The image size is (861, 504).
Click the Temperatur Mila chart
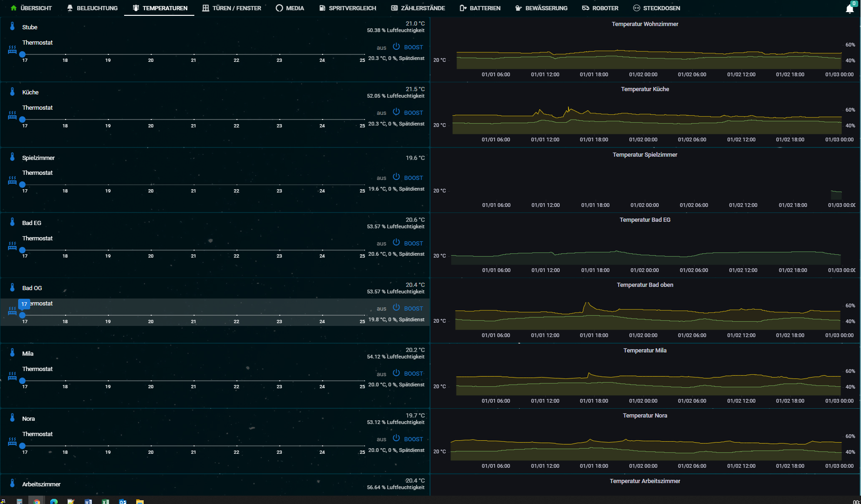coord(645,376)
